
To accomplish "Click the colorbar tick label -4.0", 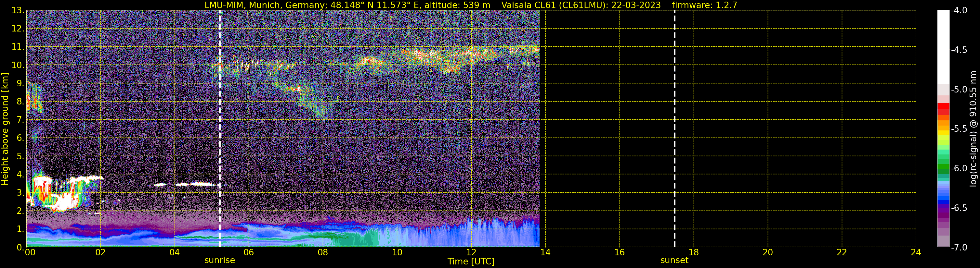I will tap(959, 11).
